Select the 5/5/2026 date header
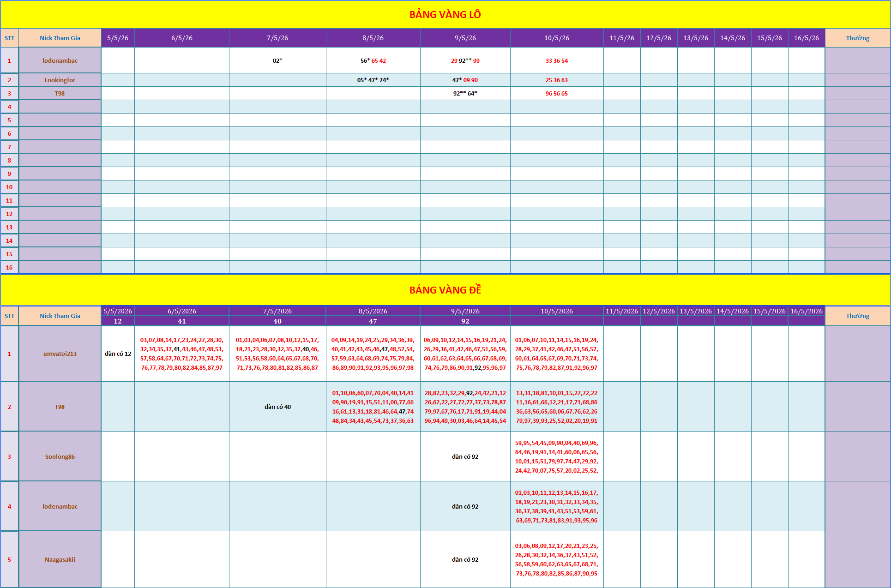The image size is (891, 588). pos(118,311)
